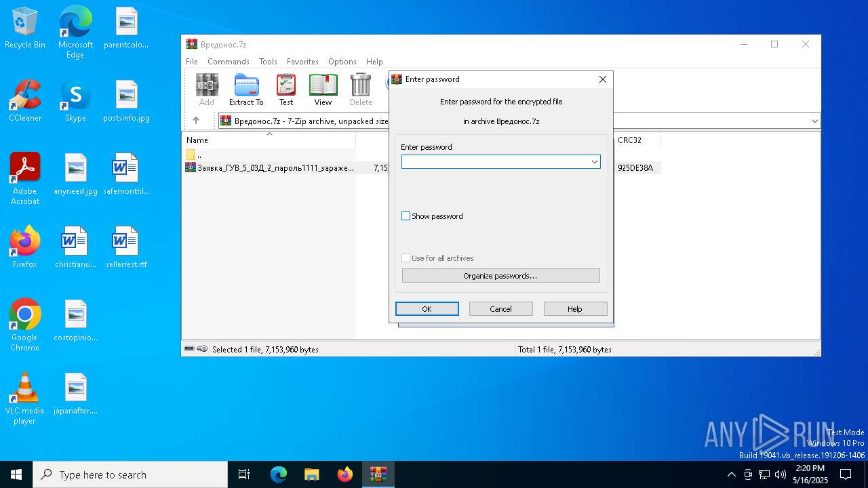Click the Extract To toolbar icon
Viewport: 868px width, 488px height.
[246, 90]
